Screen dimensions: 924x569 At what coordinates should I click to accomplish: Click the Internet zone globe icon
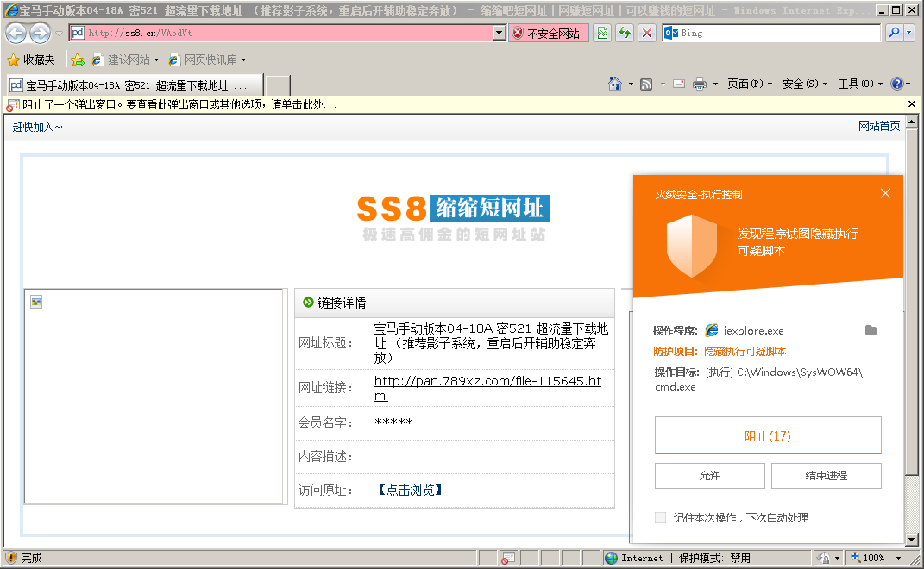[611, 558]
